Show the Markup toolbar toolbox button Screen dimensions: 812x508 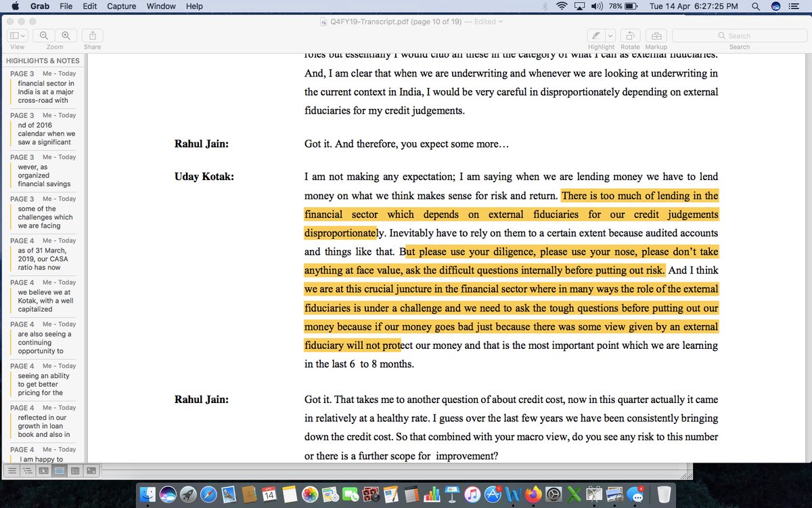coord(656,35)
